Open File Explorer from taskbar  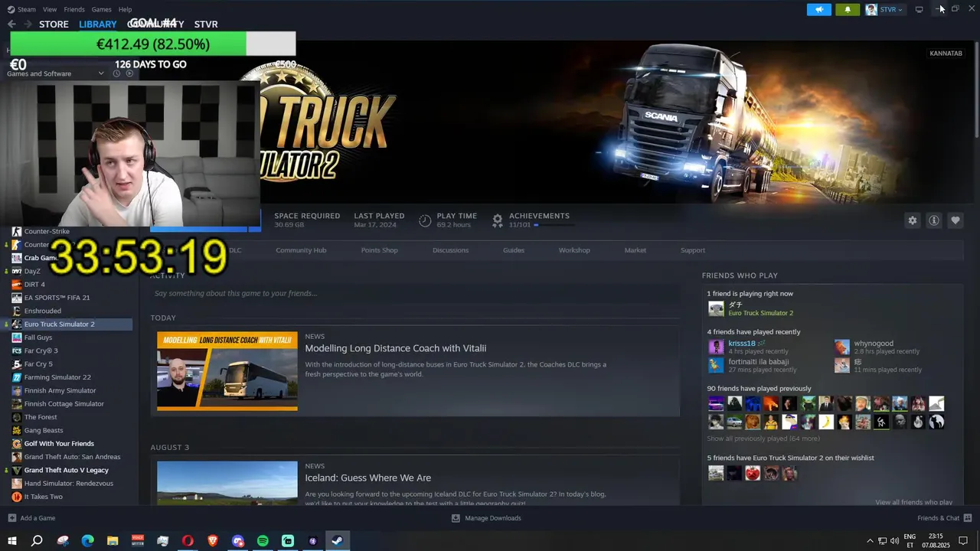113,541
